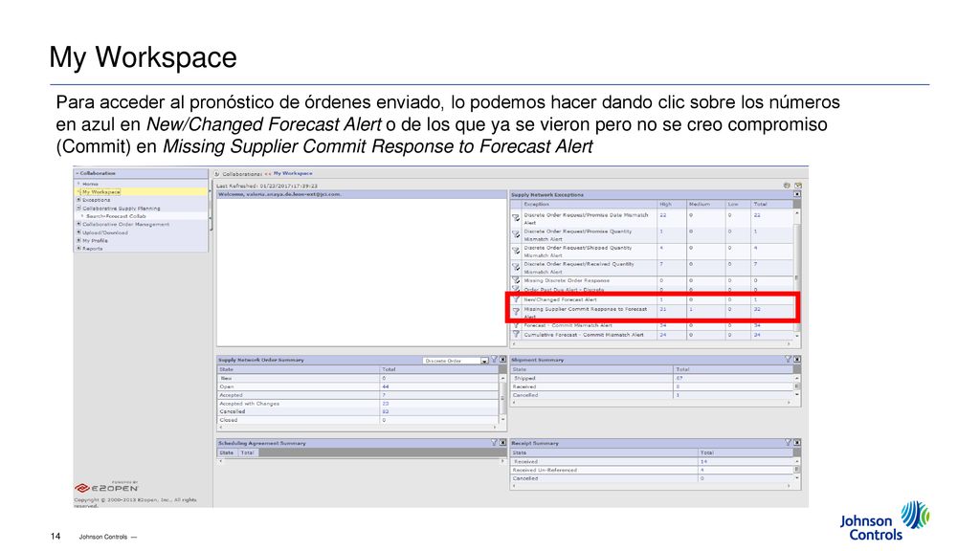The image size is (980, 551).
Task: Collapse the Supply Network Exceptions panel
Action: 797,194
